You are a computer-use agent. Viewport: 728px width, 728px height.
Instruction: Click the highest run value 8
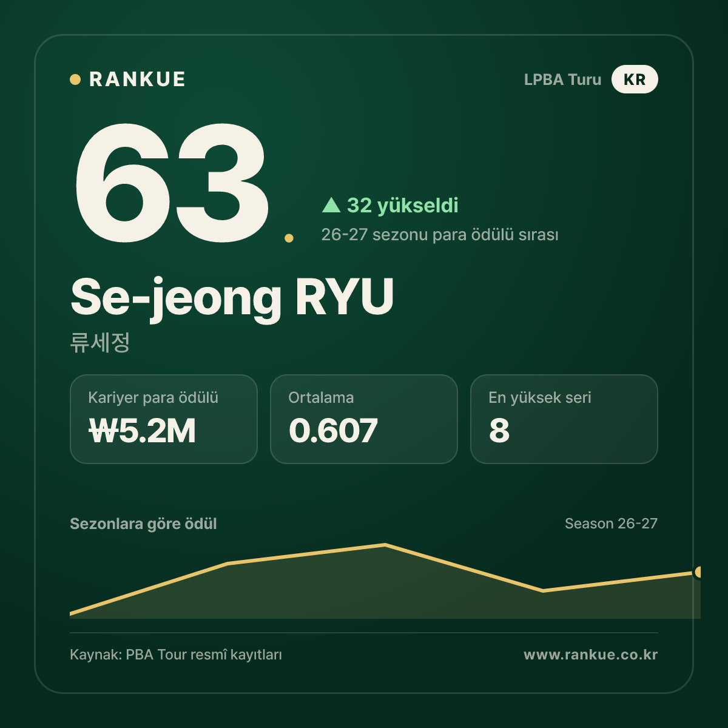(x=499, y=431)
